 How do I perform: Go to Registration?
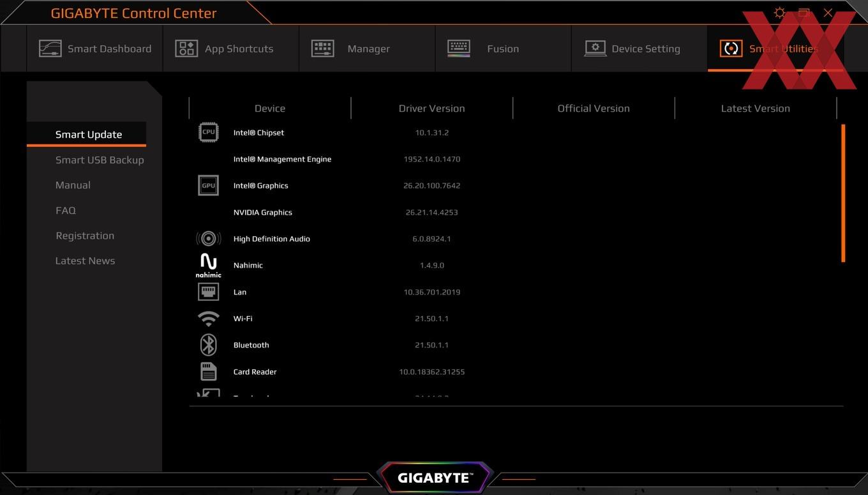[x=85, y=236]
